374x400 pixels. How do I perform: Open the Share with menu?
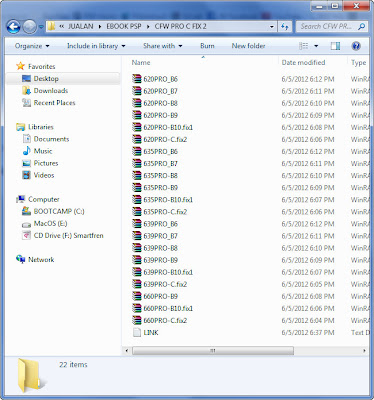tap(162, 46)
